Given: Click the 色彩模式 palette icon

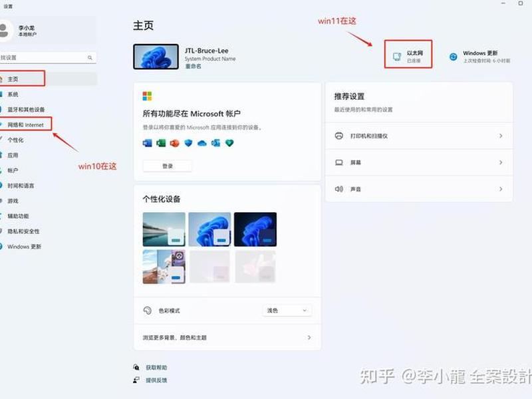Looking at the screenshot, I should 148,311.
